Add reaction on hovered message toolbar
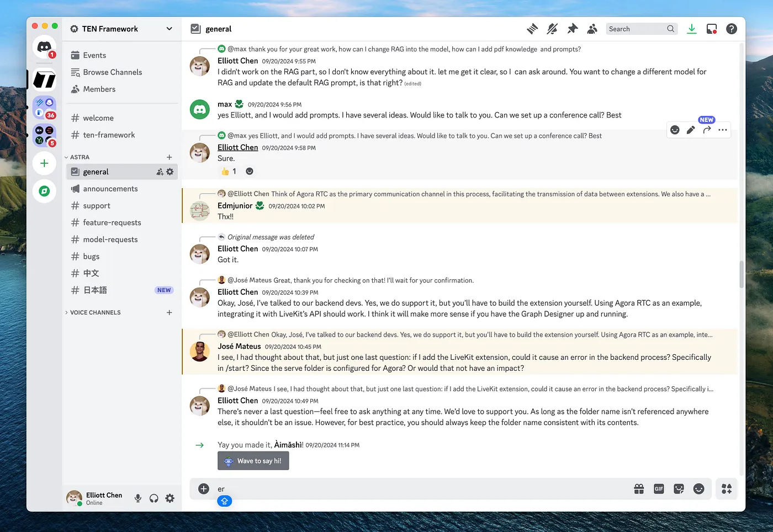 click(675, 130)
